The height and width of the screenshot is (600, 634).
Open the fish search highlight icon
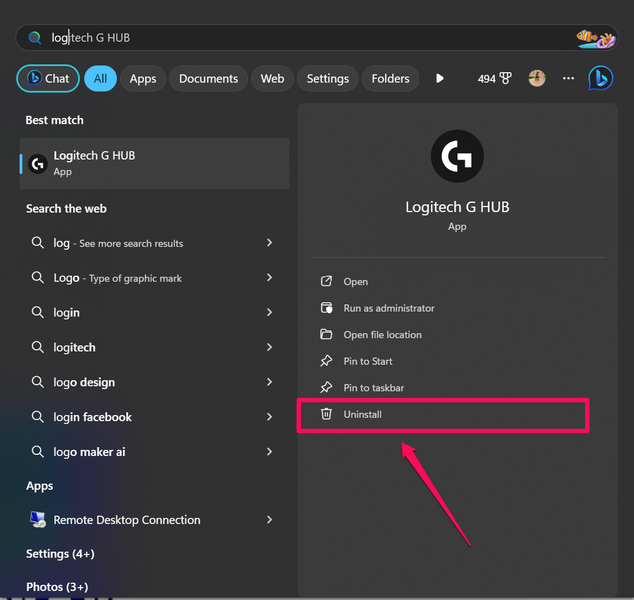(596, 38)
